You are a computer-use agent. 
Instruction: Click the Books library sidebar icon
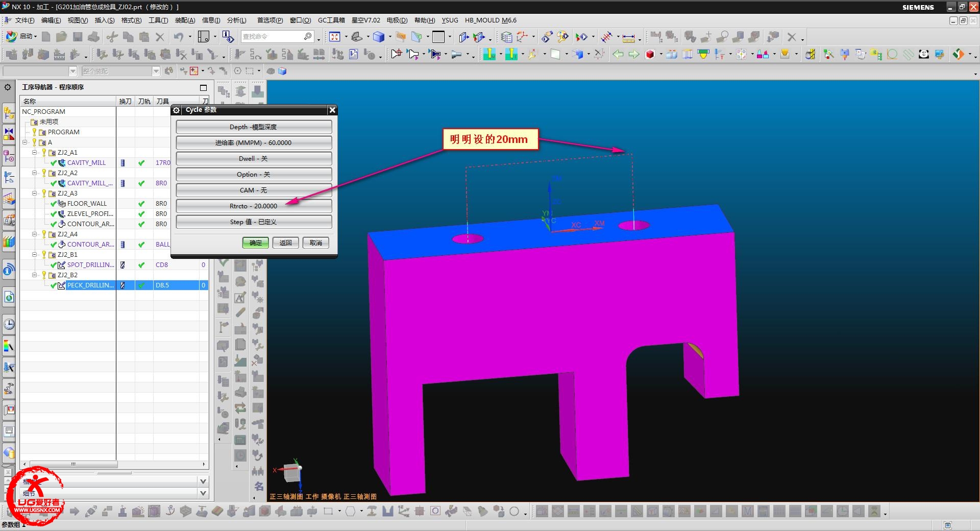click(9, 242)
